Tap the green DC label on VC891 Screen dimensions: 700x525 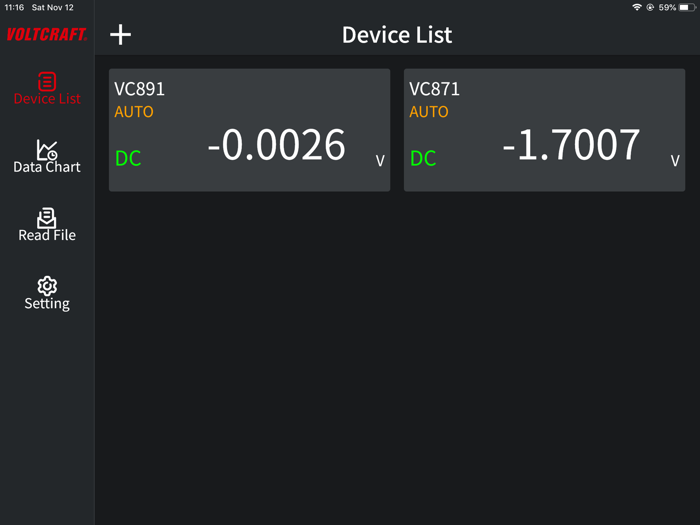128,158
